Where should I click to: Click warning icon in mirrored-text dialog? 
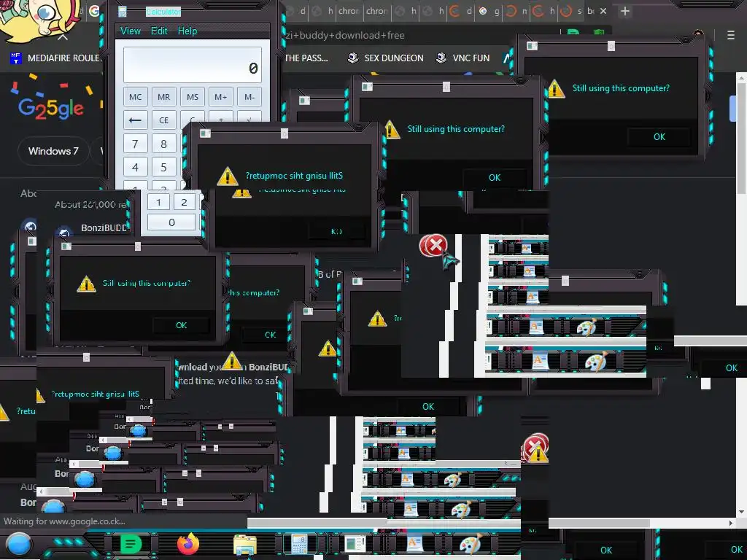[228, 176]
